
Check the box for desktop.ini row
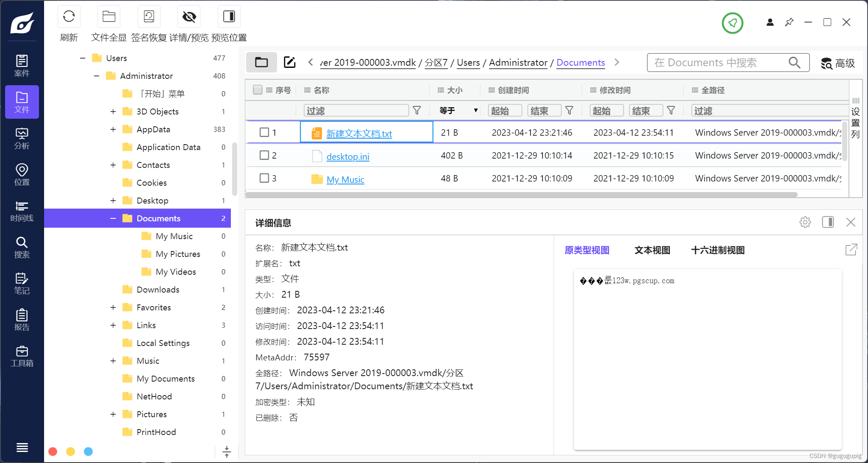click(x=264, y=155)
